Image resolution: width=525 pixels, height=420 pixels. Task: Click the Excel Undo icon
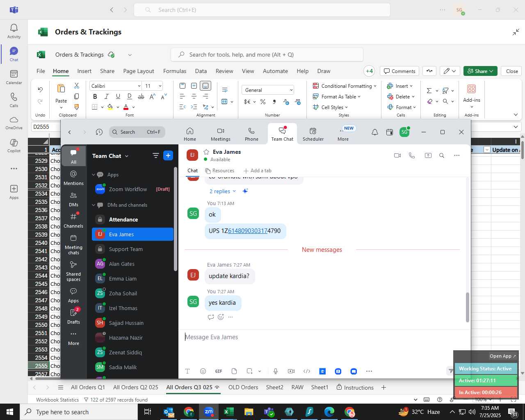[40, 89]
